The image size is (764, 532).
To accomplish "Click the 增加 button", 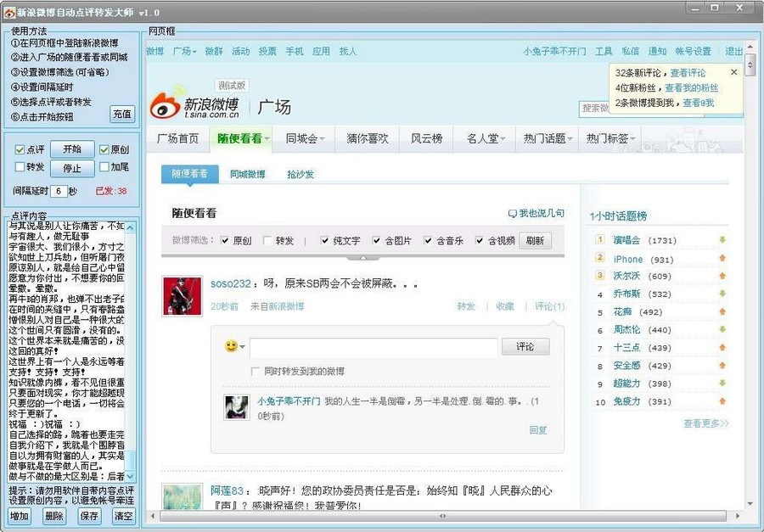I will coord(19,516).
